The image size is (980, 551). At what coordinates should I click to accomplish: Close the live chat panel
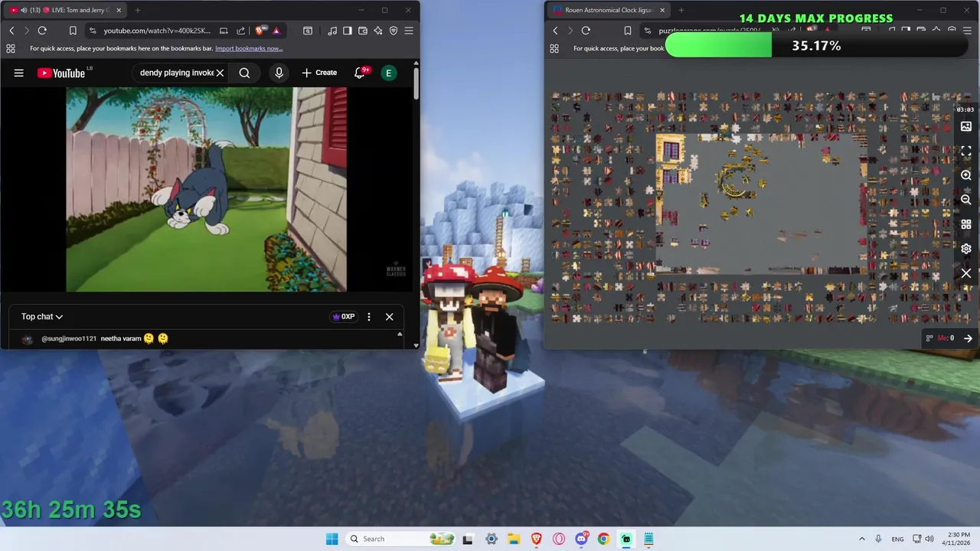(x=389, y=317)
